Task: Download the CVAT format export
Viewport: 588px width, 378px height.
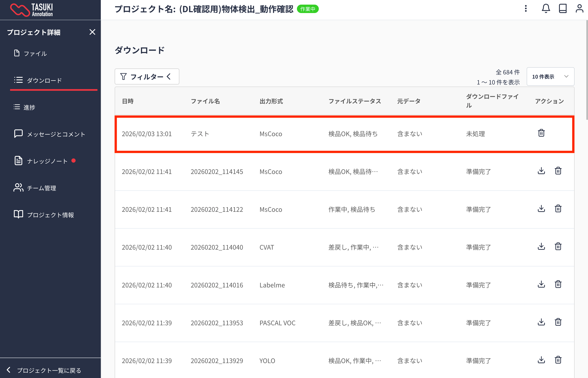Action: click(541, 246)
